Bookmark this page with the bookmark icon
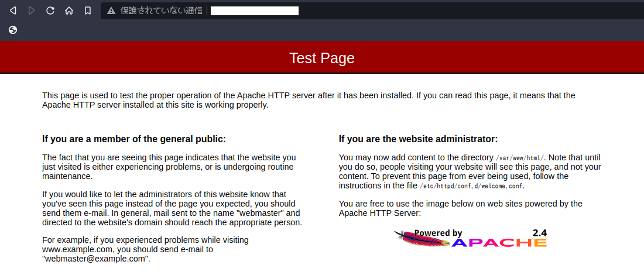Screen dimensions: 644x275 87,11
